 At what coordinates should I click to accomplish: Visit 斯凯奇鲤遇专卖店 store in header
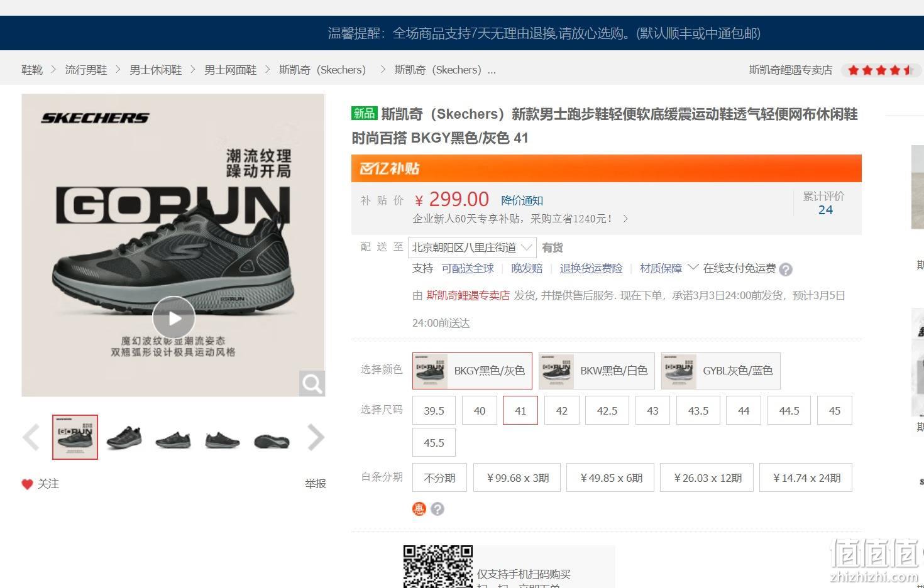click(x=790, y=70)
